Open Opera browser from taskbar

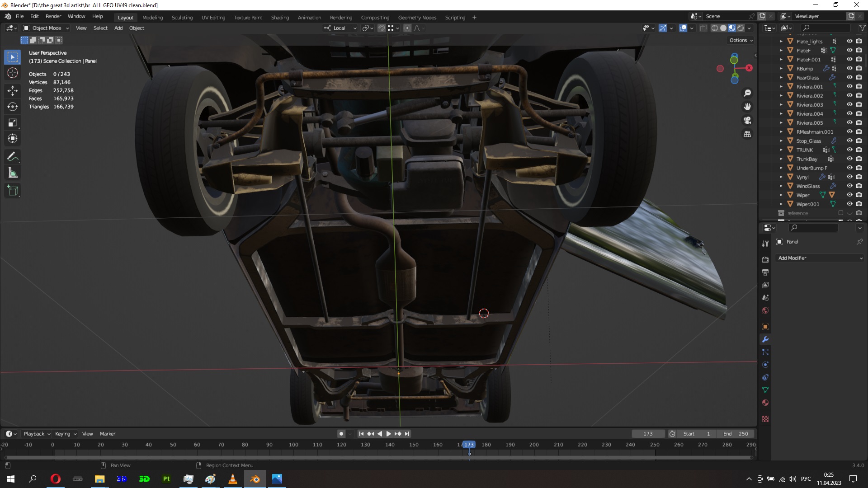point(56,479)
